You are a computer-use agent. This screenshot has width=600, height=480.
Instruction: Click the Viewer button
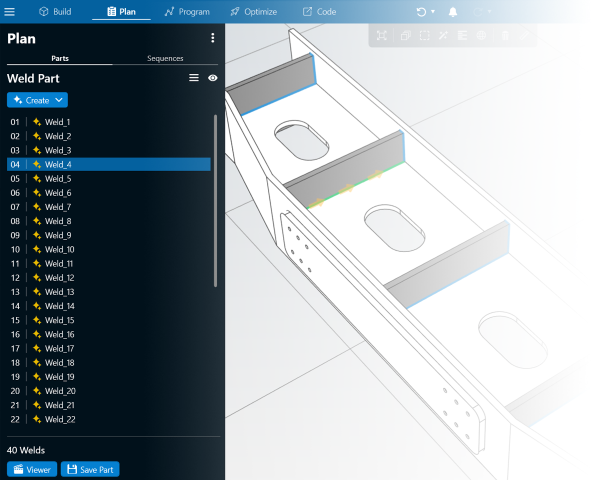pos(31,469)
